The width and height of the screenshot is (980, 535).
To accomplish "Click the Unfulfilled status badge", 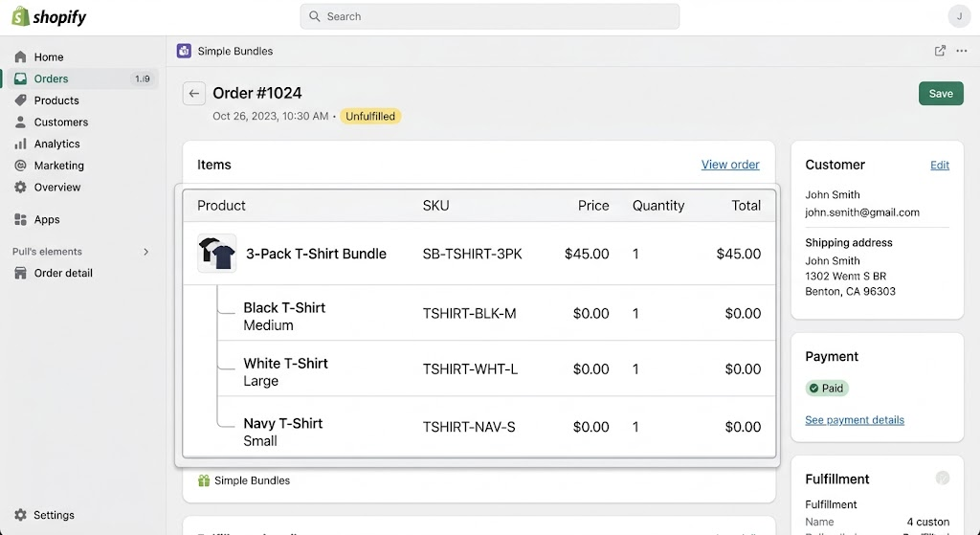I will 370,116.
